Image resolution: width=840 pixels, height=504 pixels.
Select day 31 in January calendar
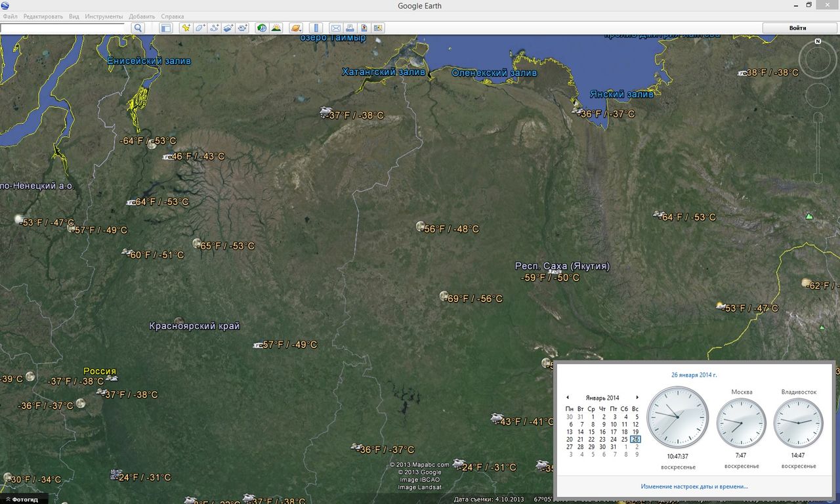click(613, 447)
